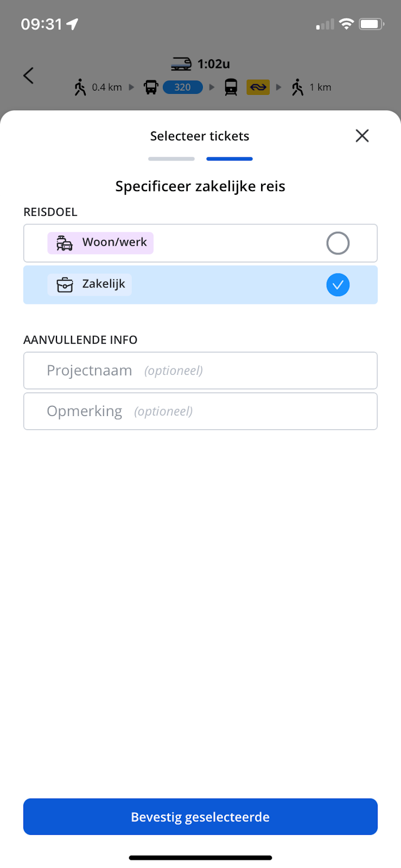Tap the train icon above 1:02u
Viewport: 401px width, 868px height.
181,64
